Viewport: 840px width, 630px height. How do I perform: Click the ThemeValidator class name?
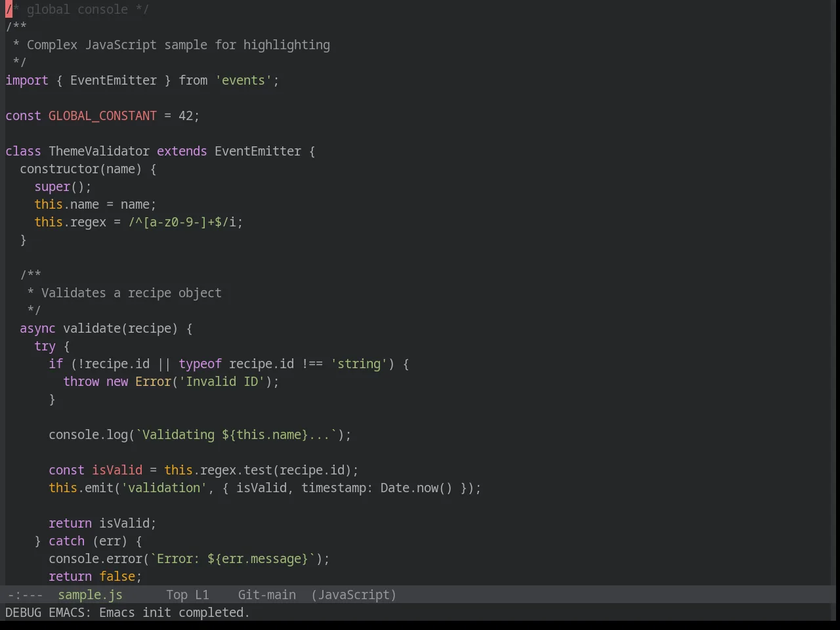point(99,151)
